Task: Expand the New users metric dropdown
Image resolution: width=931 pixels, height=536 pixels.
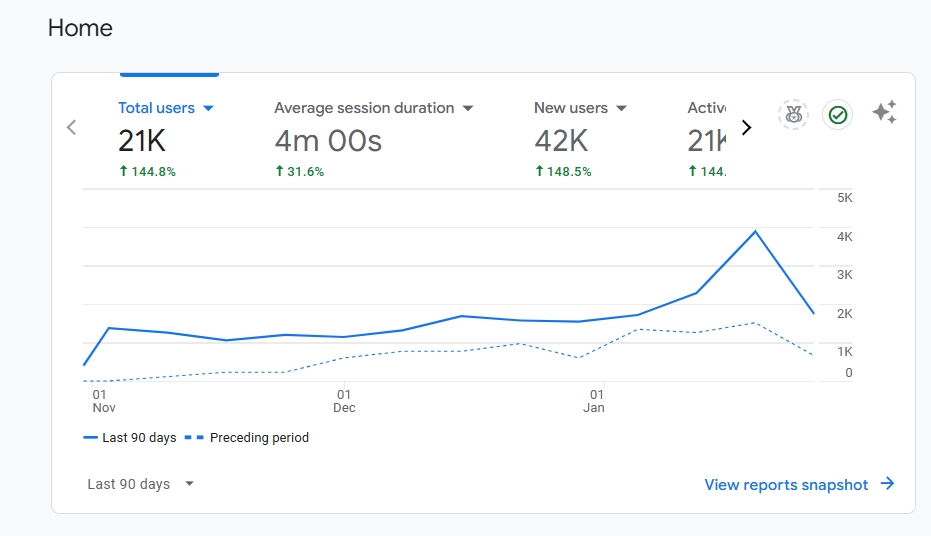Action: pyautogui.click(x=621, y=108)
